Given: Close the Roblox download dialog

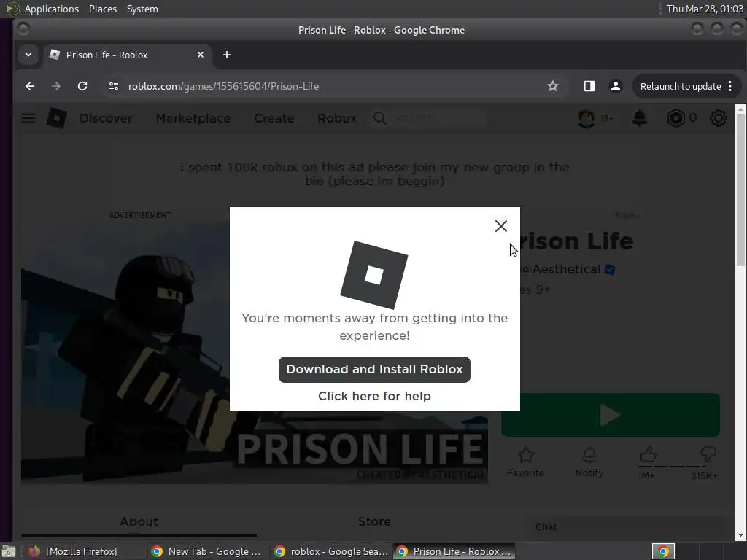Looking at the screenshot, I should [500, 226].
